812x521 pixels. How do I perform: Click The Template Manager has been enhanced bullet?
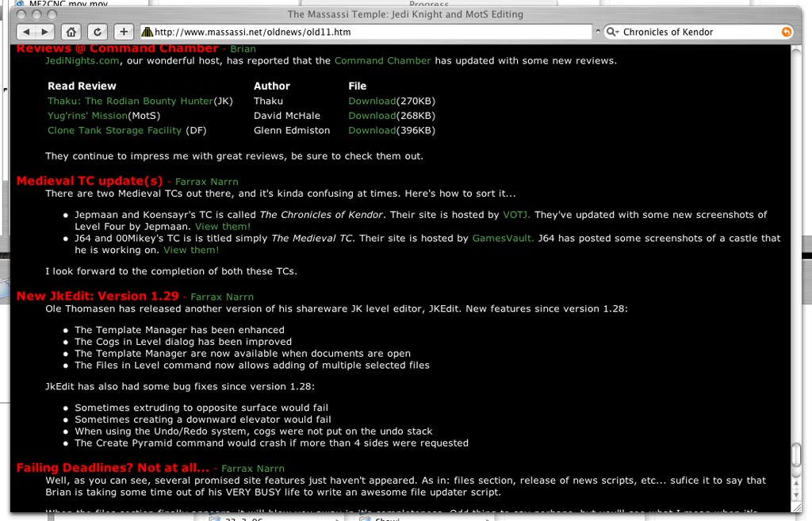[179, 330]
